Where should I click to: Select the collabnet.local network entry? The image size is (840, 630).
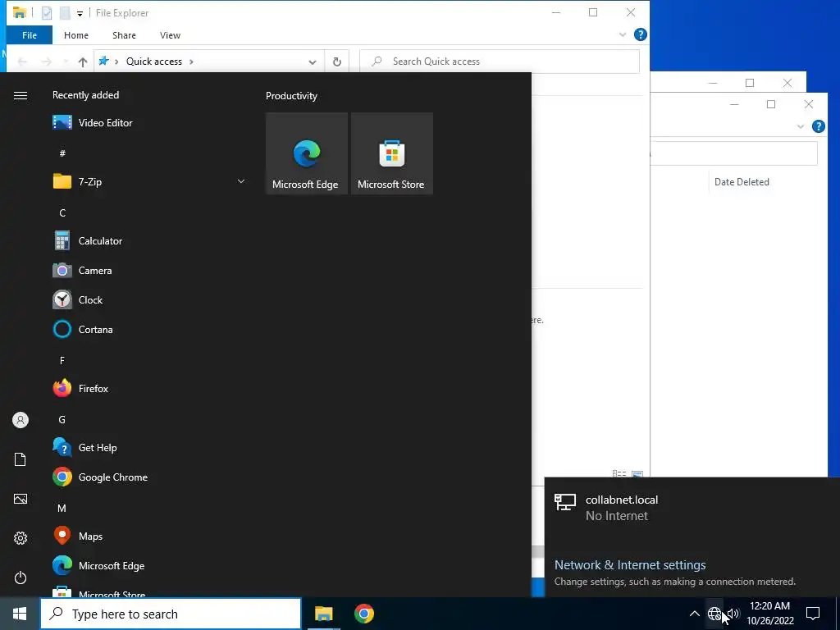pos(692,508)
